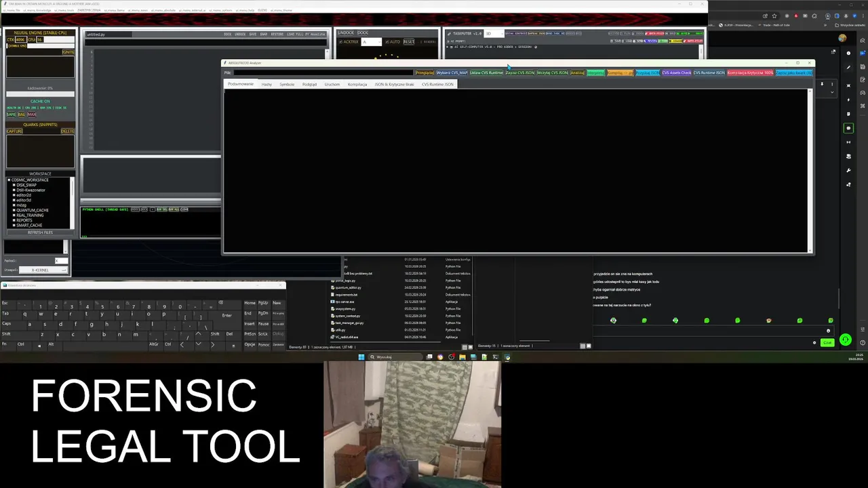Select Dtill-Kwazonator in the workspace tree
The height and width of the screenshot is (488, 868).
(31, 190)
